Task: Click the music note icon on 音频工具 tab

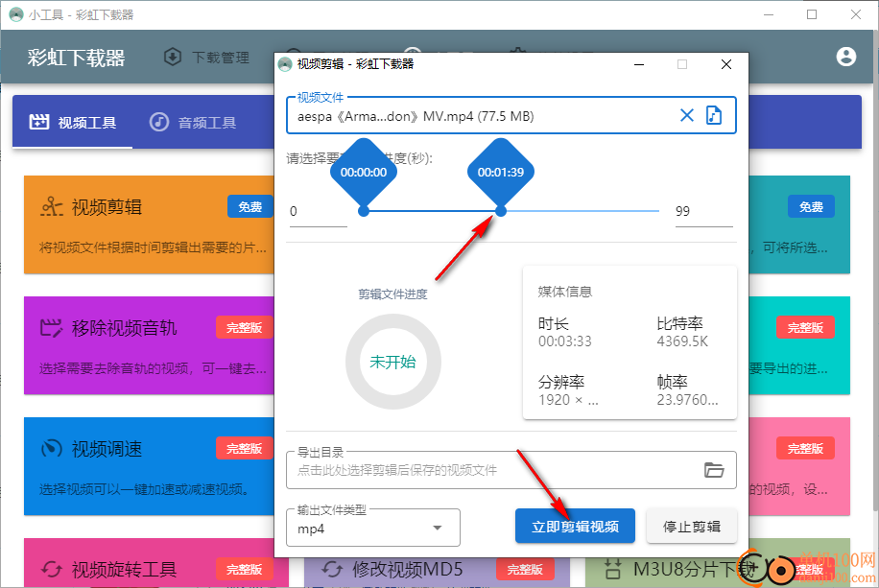Action: pyautogui.click(x=158, y=122)
